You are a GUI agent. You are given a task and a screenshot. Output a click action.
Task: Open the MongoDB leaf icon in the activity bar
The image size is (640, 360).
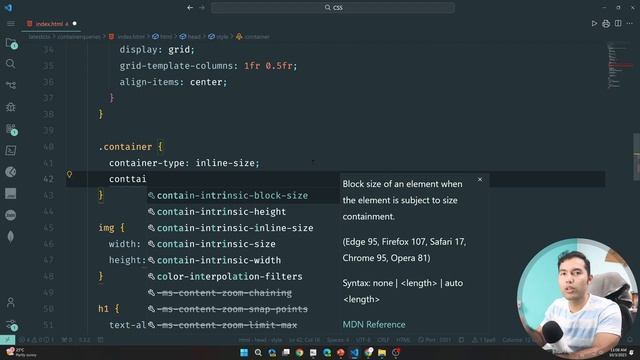(x=11, y=237)
